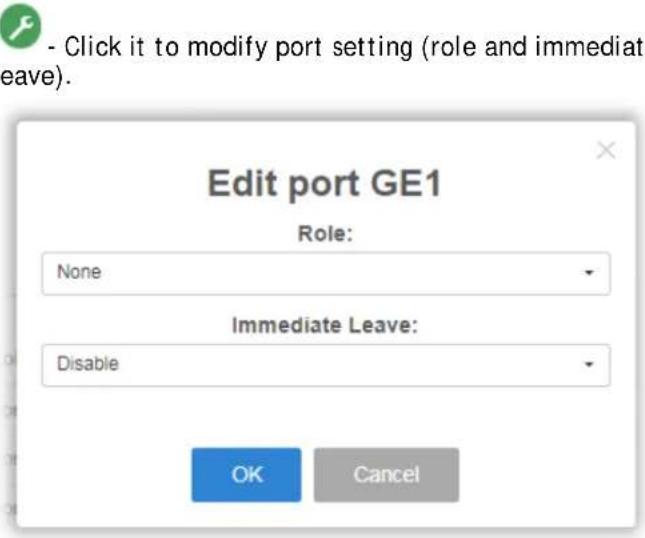The width and height of the screenshot is (645, 538).
Task: Close the Edit port GE1 dialog
Action: [x=606, y=150]
